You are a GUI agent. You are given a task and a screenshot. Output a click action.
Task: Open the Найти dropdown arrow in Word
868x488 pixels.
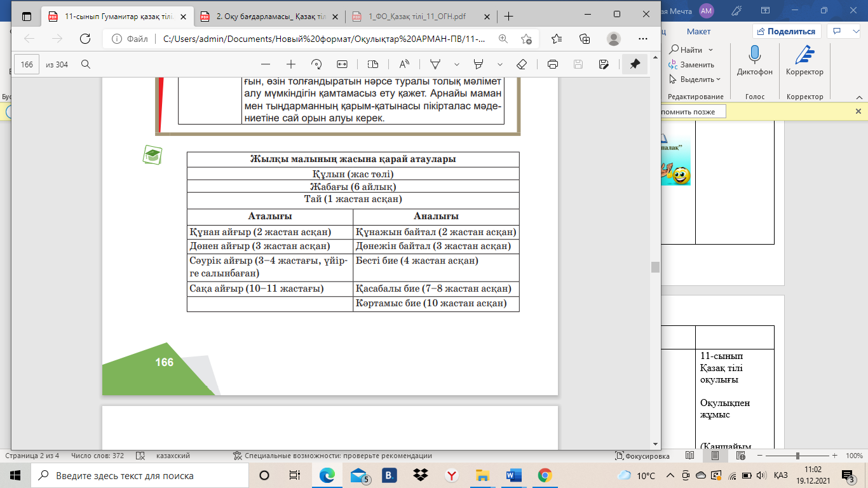pos(710,50)
